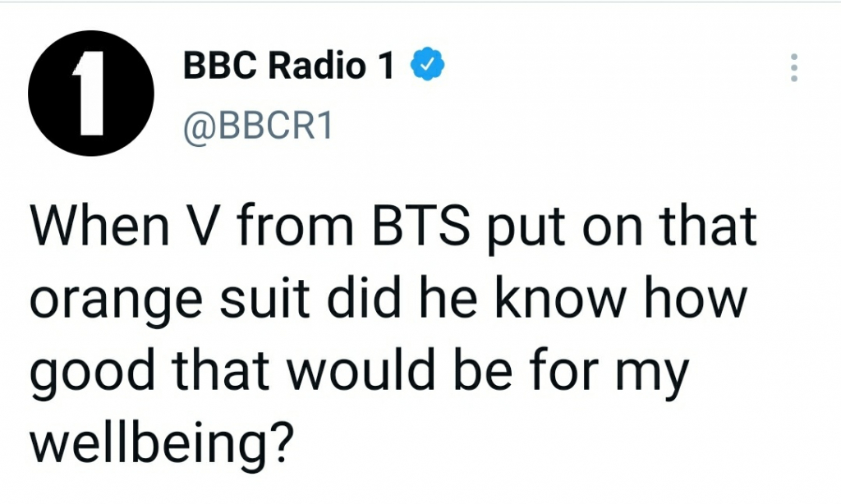The height and width of the screenshot is (504, 841).
Task: Click the tweet text body
Action: point(393,335)
